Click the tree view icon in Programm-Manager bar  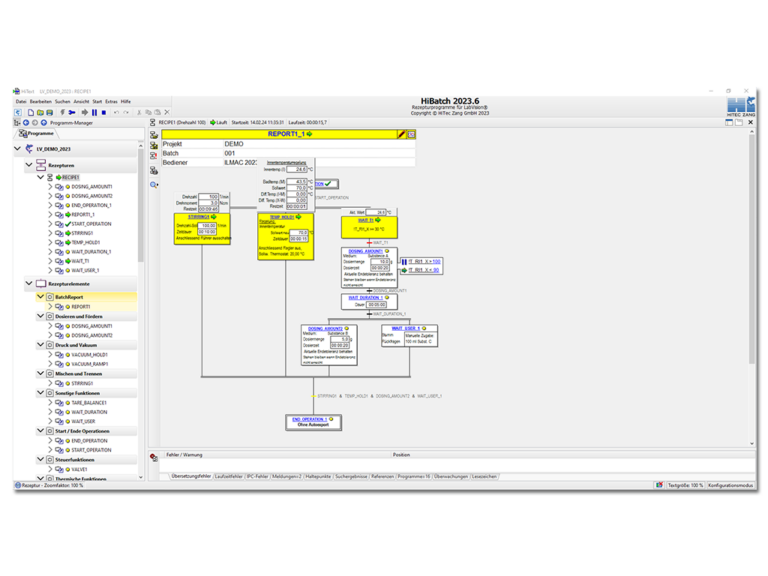(x=17, y=122)
